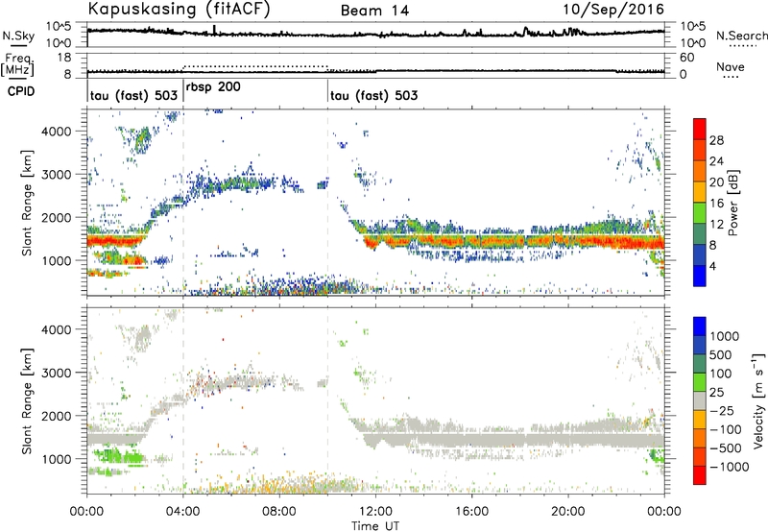Click the Slant Range label of velocity panel
Image resolution: width=768 pixels, height=532 pixels.
click(27, 400)
